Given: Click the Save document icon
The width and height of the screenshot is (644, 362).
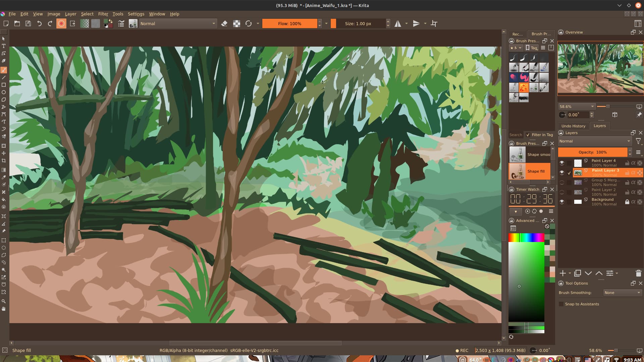Looking at the screenshot, I should click(28, 23).
